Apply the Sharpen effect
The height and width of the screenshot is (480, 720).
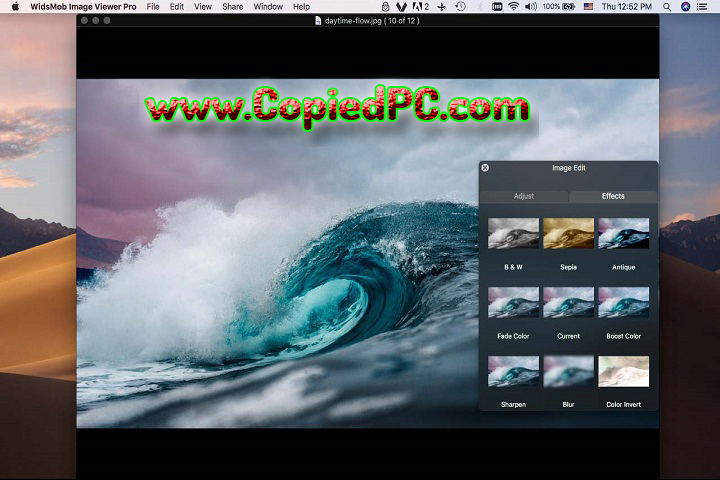click(x=513, y=372)
